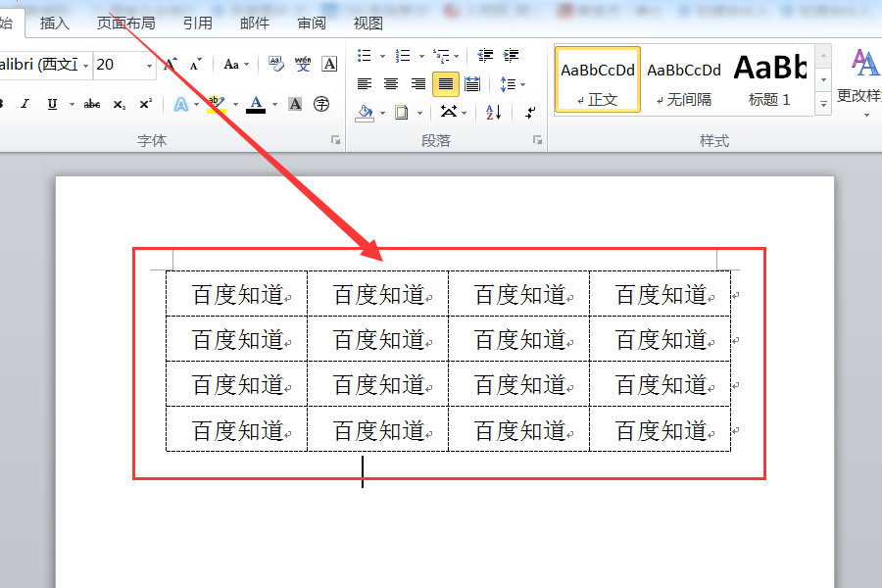Open the font color dropdown arrow

tap(275, 105)
